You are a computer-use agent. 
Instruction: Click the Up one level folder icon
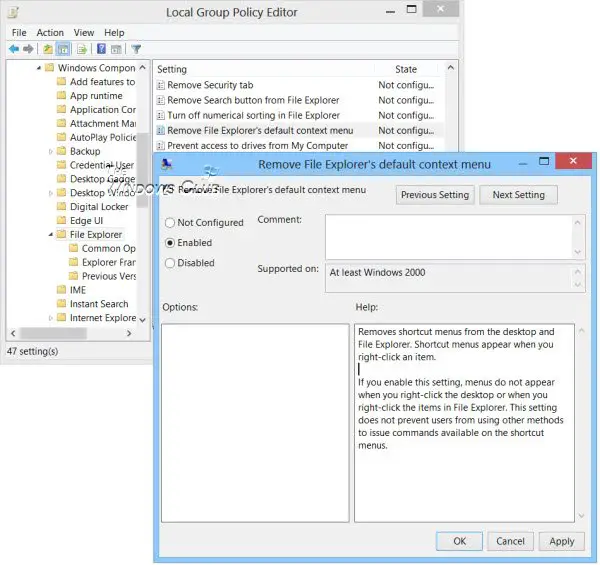(47, 49)
